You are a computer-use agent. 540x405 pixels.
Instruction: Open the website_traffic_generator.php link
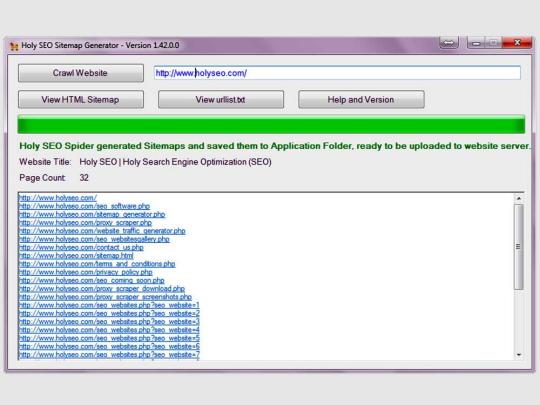(102, 231)
